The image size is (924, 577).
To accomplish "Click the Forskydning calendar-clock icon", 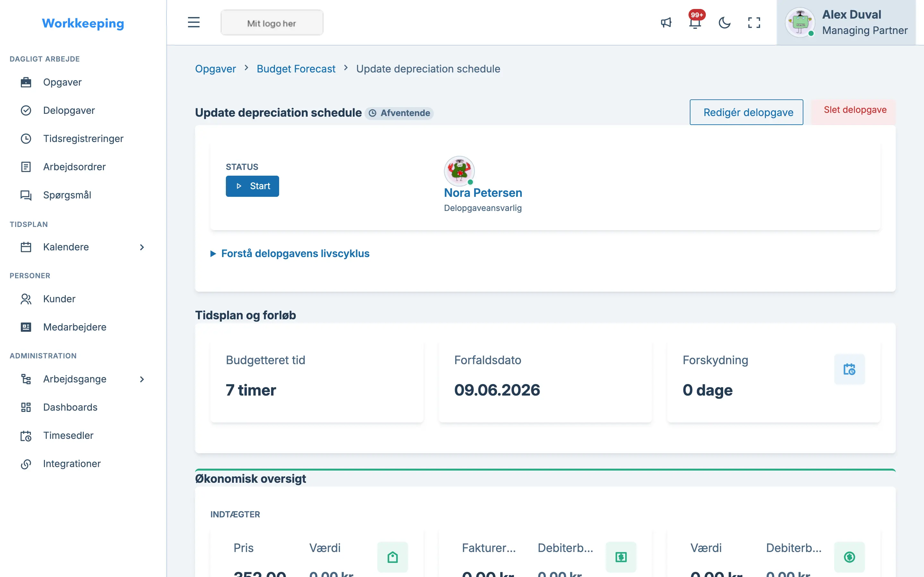I will pyautogui.click(x=849, y=369).
